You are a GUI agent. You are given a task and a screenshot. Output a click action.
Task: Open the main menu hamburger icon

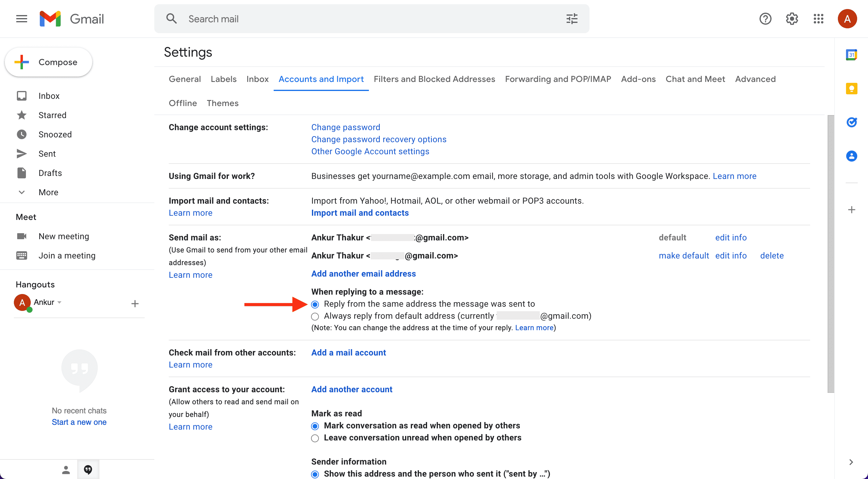[x=22, y=19]
